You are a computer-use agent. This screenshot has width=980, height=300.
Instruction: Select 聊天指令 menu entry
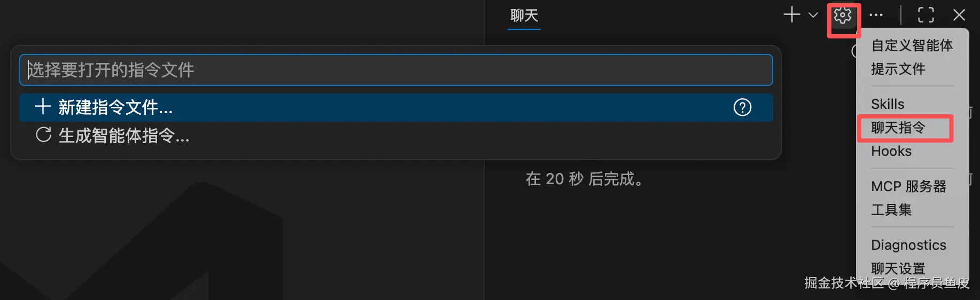898,128
